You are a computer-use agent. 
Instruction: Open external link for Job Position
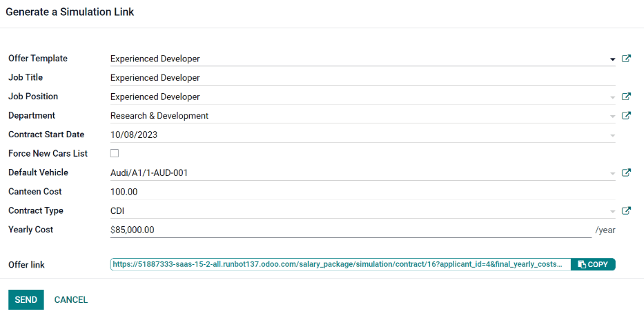[626, 97]
